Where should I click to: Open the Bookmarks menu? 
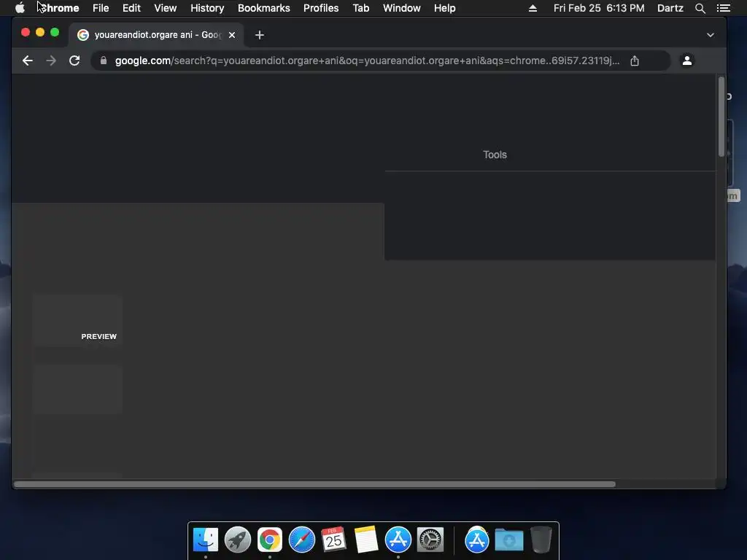[264, 8]
